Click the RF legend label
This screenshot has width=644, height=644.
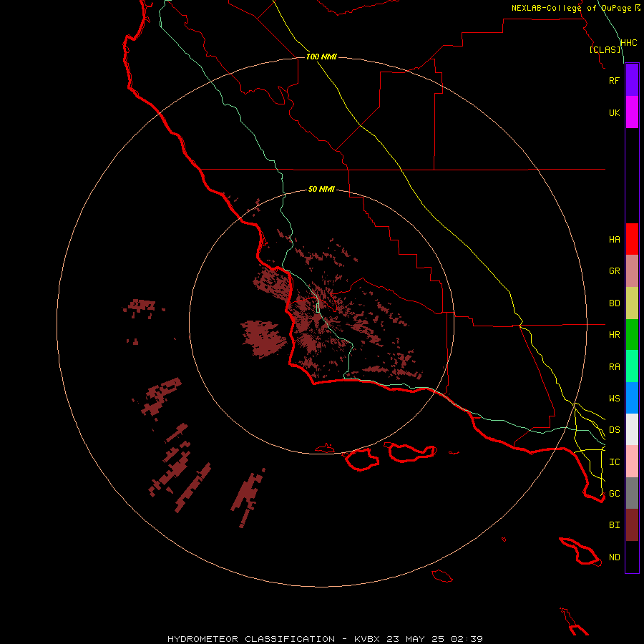coord(614,80)
